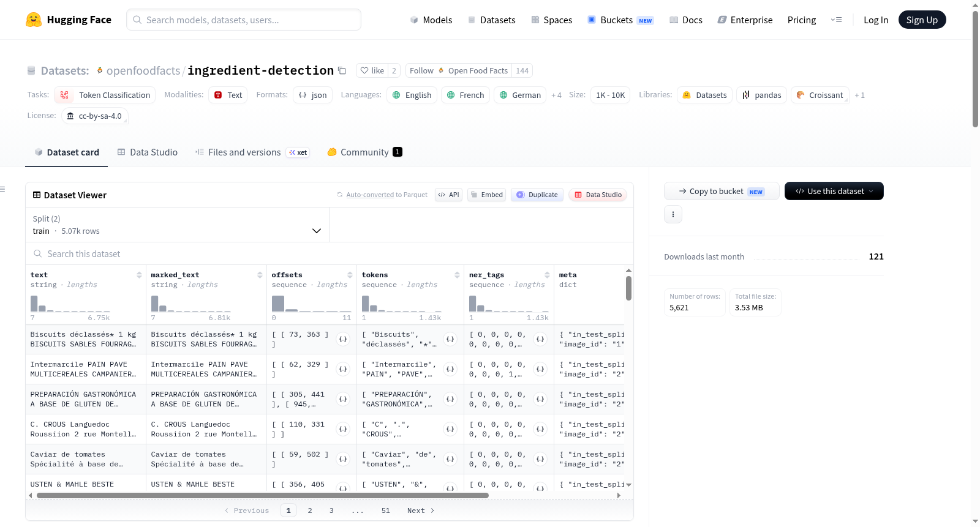980x527 pixels.
Task: Click the Duplicate button
Action: [x=537, y=195]
